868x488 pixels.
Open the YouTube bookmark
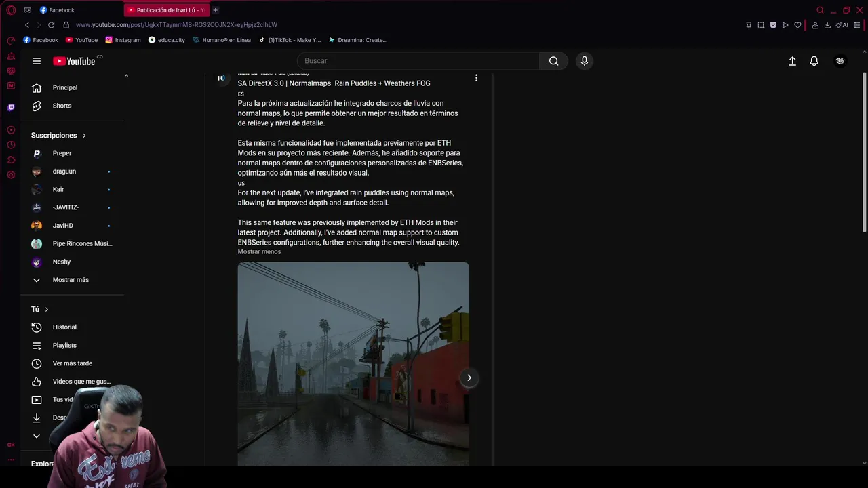(82, 40)
